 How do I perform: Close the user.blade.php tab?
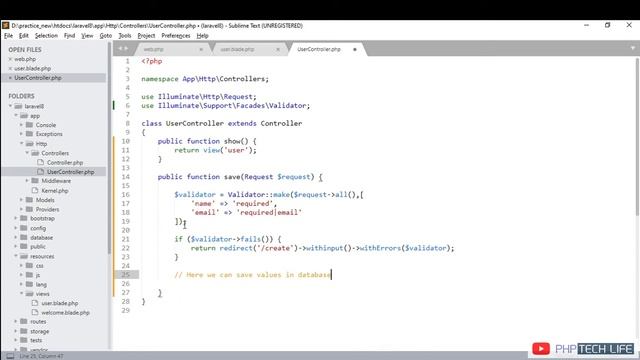coord(278,49)
